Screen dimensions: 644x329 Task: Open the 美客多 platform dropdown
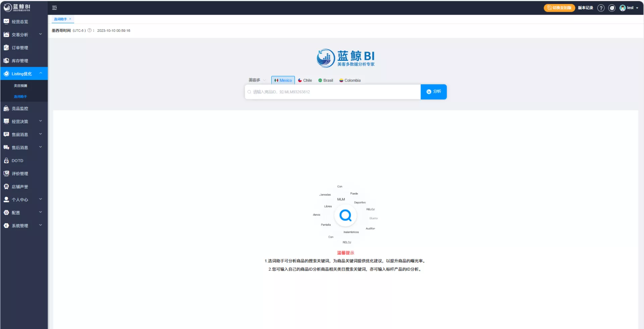pos(257,80)
